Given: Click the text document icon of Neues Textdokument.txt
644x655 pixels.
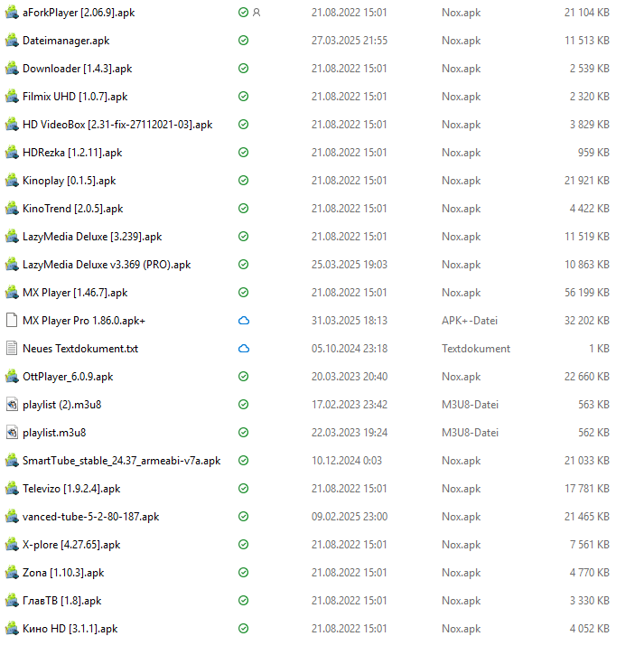Looking at the screenshot, I should (12, 349).
